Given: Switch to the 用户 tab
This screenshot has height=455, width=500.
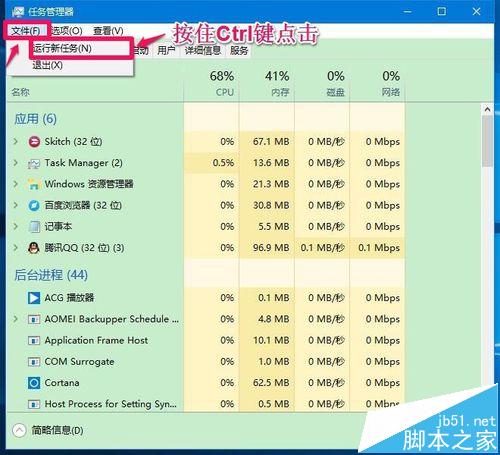Looking at the screenshot, I should 166,51.
